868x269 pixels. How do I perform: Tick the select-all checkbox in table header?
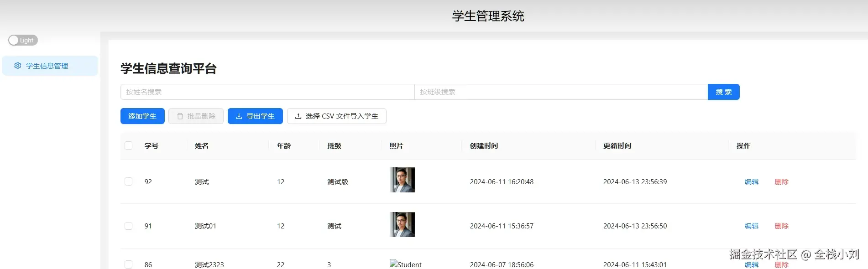point(129,145)
